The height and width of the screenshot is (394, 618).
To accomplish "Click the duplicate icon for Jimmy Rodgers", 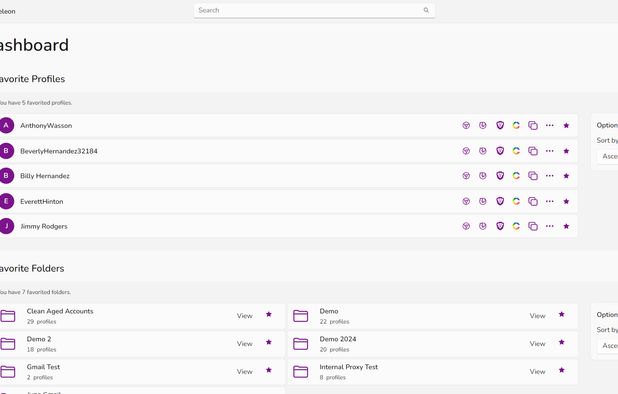I will coord(533,226).
